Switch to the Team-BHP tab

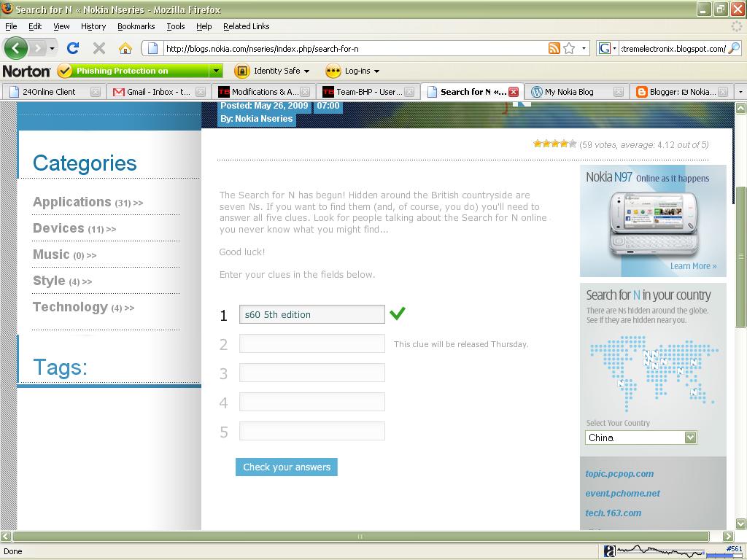coord(366,92)
